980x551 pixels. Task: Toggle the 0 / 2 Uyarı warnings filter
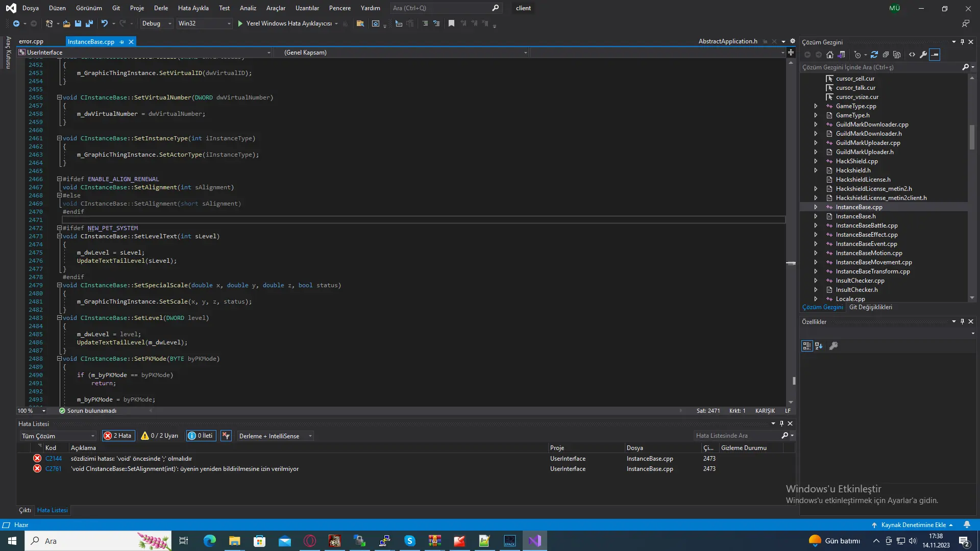[x=160, y=436]
